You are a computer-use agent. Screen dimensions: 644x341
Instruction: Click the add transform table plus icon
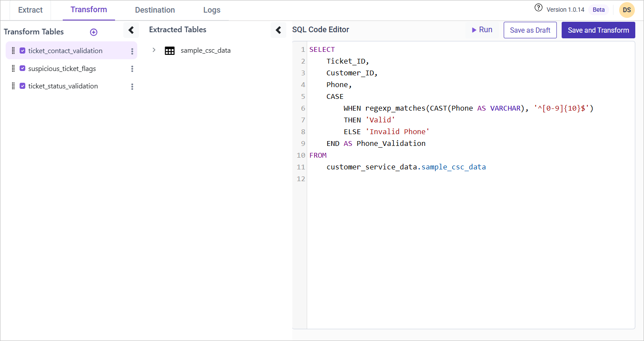tap(93, 32)
